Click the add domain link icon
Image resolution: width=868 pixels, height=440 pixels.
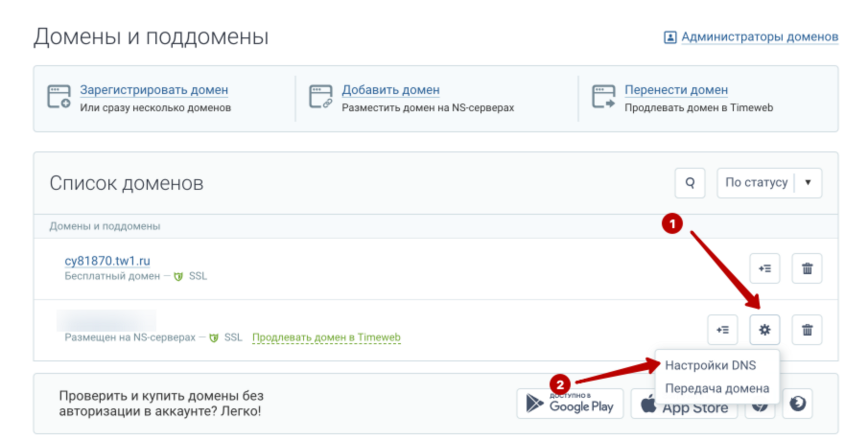tap(320, 97)
